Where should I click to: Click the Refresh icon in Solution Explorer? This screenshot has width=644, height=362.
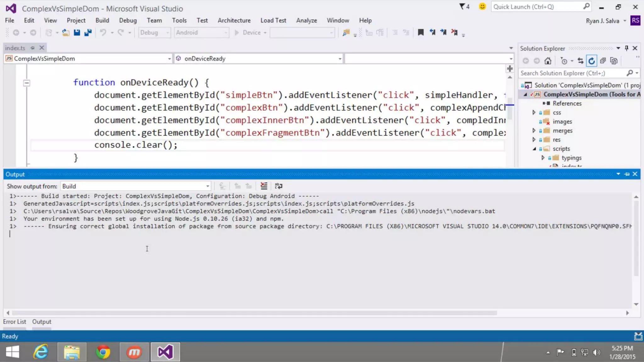coord(591,61)
